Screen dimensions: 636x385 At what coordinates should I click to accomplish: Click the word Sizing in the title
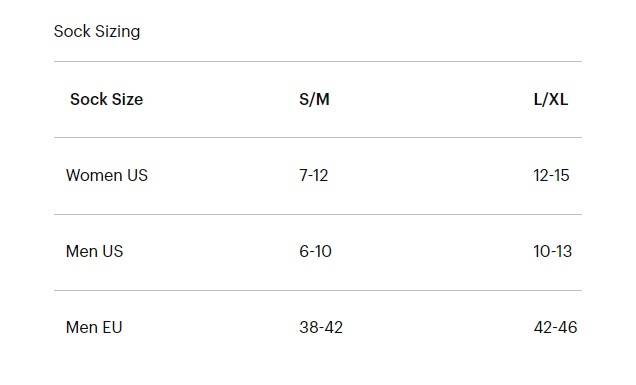[x=118, y=32]
